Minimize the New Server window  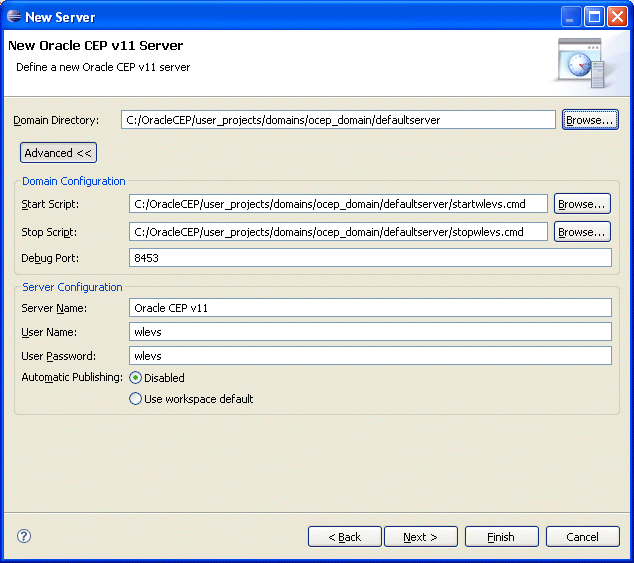pos(571,17)
